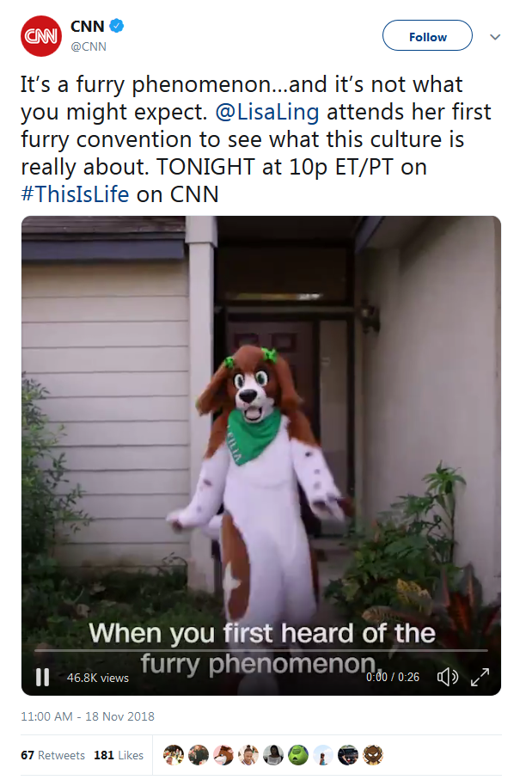Seek on the video progress bar
Screen dimensions: 532x780
click(261, 650)
